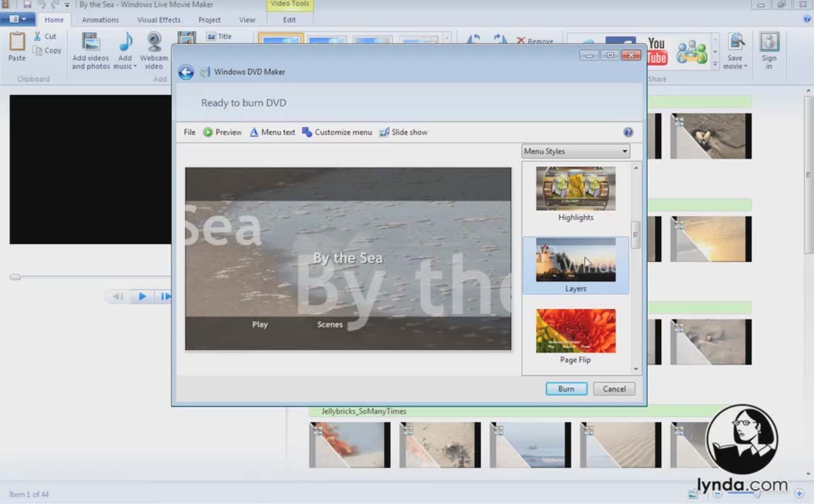The image size is (814, 504).
Task: Click Scenes in DVD menu preview
Action: (330, 324)
